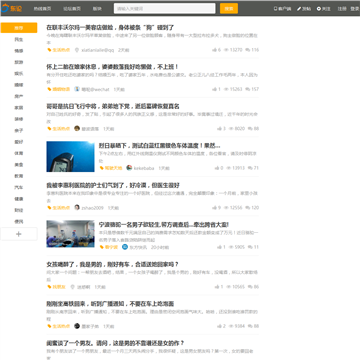Click the eye icon beside 10565 views
This screenshot has width=360, height=360.
pyautogui.click(x=229, y=287)
